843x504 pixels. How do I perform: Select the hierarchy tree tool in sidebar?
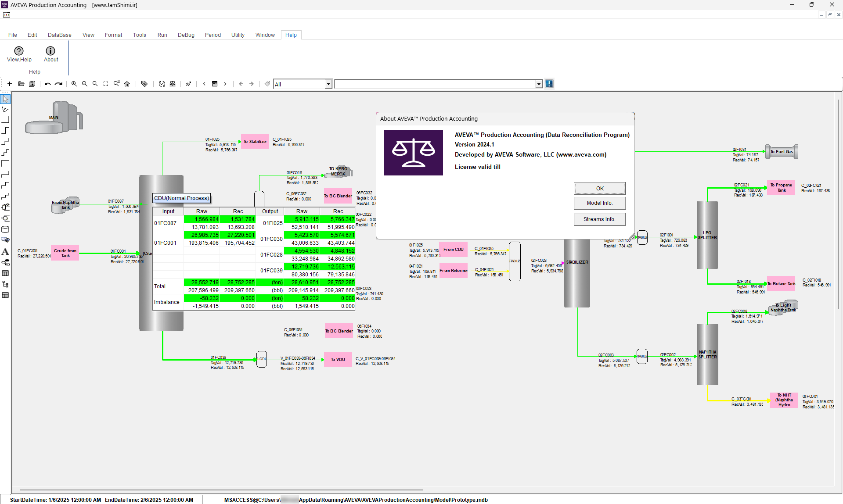[5, 284]
